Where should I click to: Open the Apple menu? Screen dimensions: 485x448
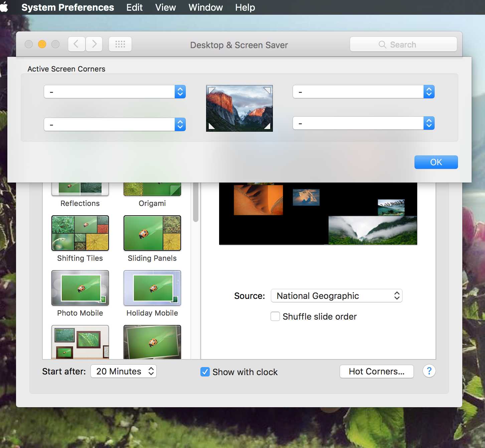pyautogui.click(x=5, y=7)
